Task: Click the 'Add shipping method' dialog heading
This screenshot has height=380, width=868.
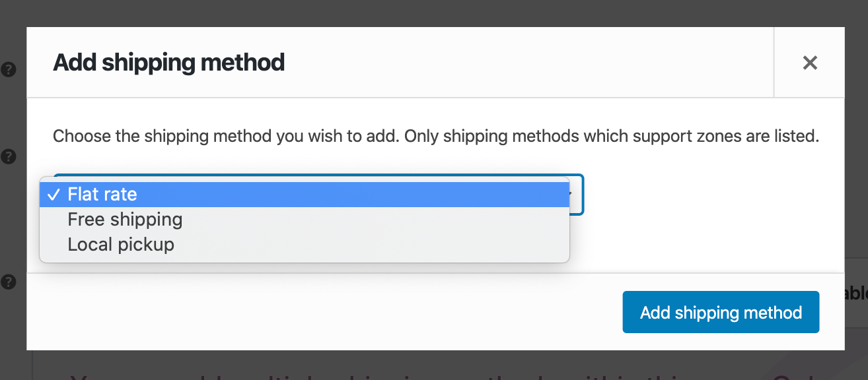Action: pos(168,63)
